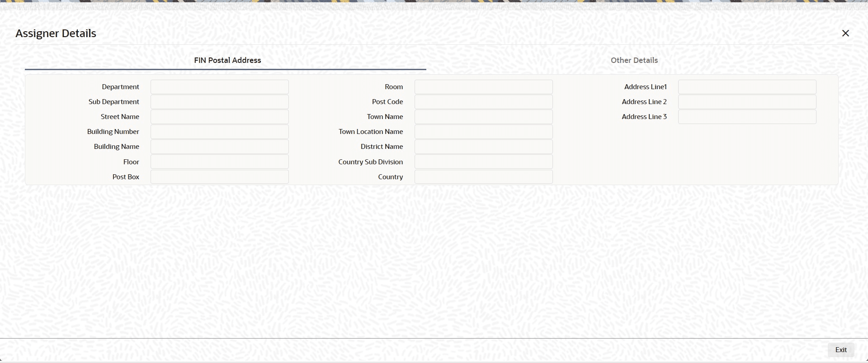The width and height of the screenshot is (868, 363).
Task: Select the Address Line 2 text box
Action: pos(747,102)
